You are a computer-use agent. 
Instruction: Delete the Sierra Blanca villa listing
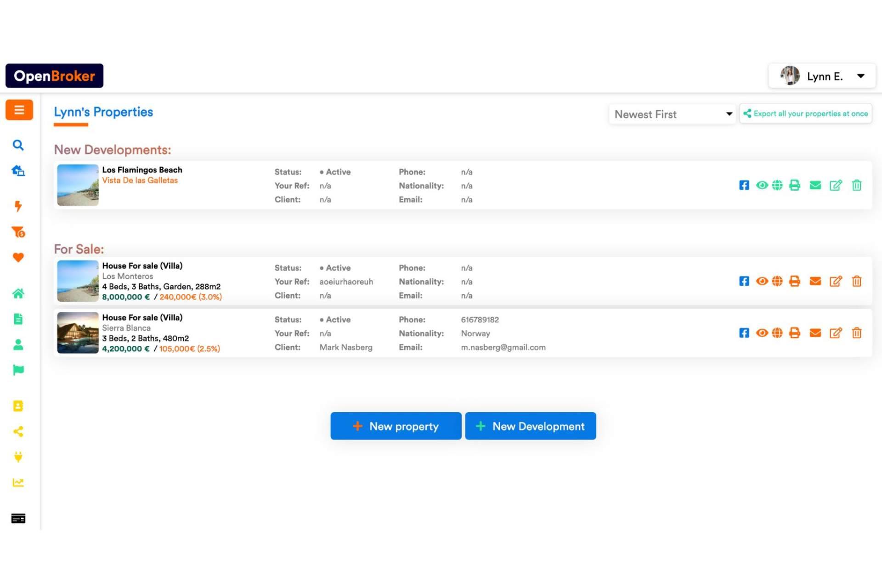(x=856, y=333)
